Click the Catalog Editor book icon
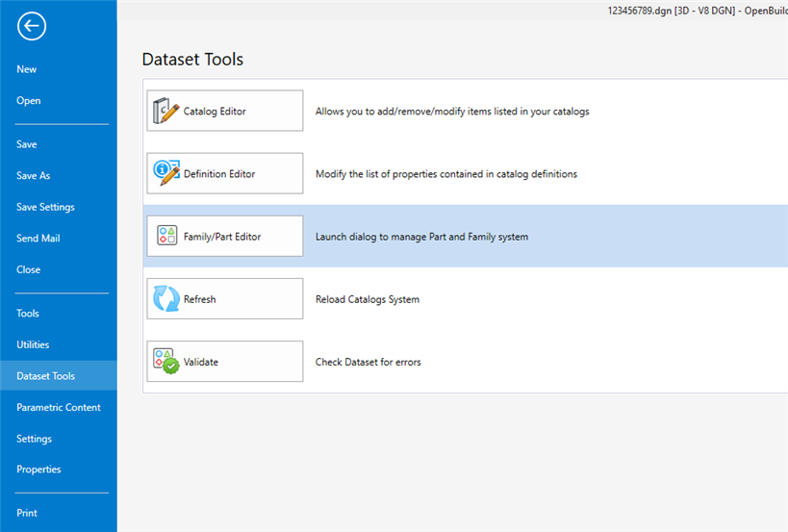This screenshot has width=788, height=532. click(165, 112)
